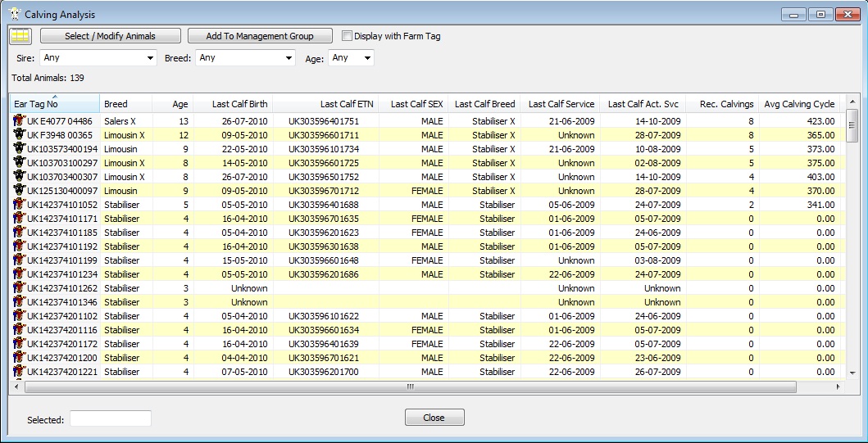Click cow icon for UK142374101262
The height and width of the screenshot is (443, 868).
pyautogui.click(x=20, y=287)
